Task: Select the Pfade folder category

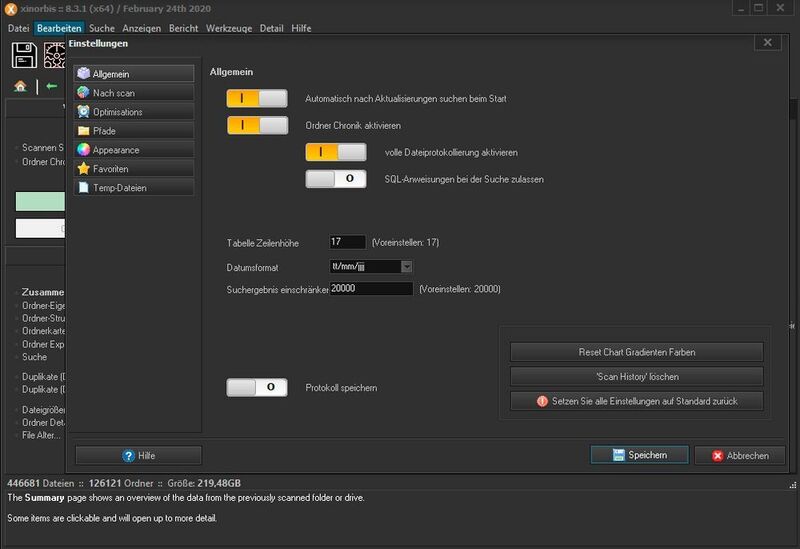Action: coord(133,131)
